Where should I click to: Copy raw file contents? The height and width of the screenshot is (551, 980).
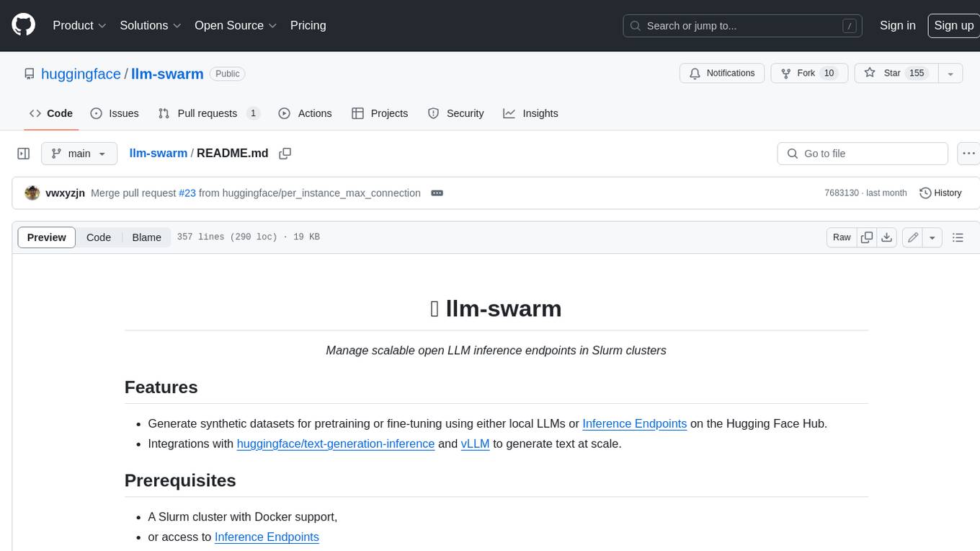pos(867,237)
